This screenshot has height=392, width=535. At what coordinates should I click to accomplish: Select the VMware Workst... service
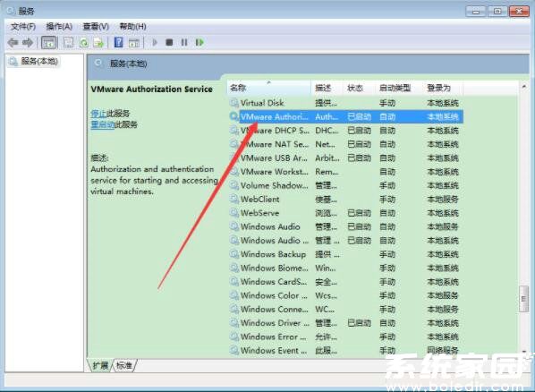click(x=346, y=172)
